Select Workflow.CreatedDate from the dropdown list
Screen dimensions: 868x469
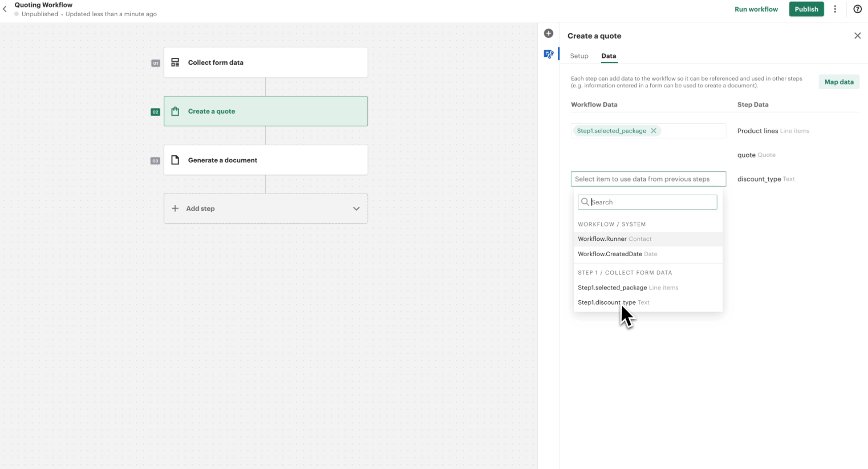tap(617, 254)
